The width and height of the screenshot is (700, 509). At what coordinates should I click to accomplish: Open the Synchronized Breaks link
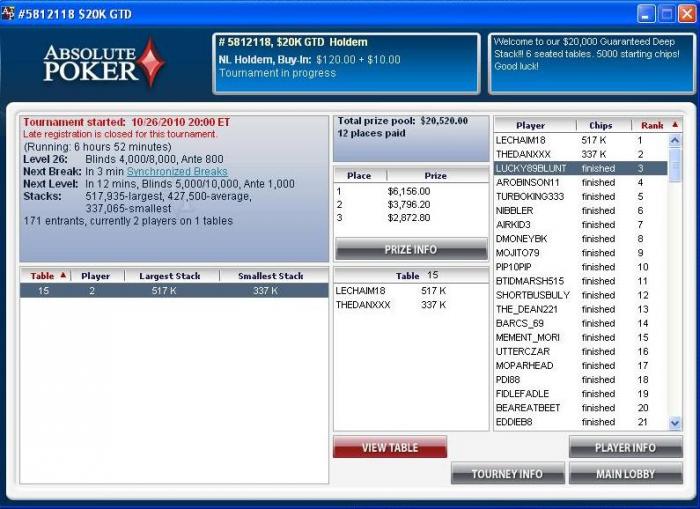coord(177,171)
